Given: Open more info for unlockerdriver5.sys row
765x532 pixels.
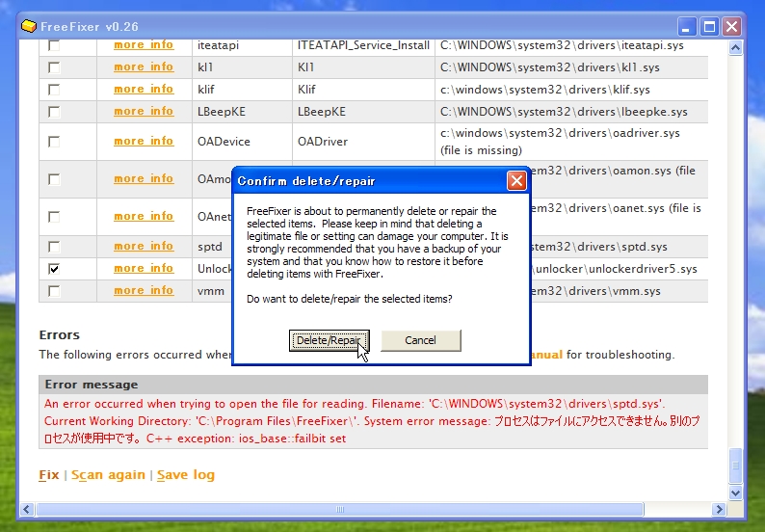Looking at the screenshot, I should (144, 269).
